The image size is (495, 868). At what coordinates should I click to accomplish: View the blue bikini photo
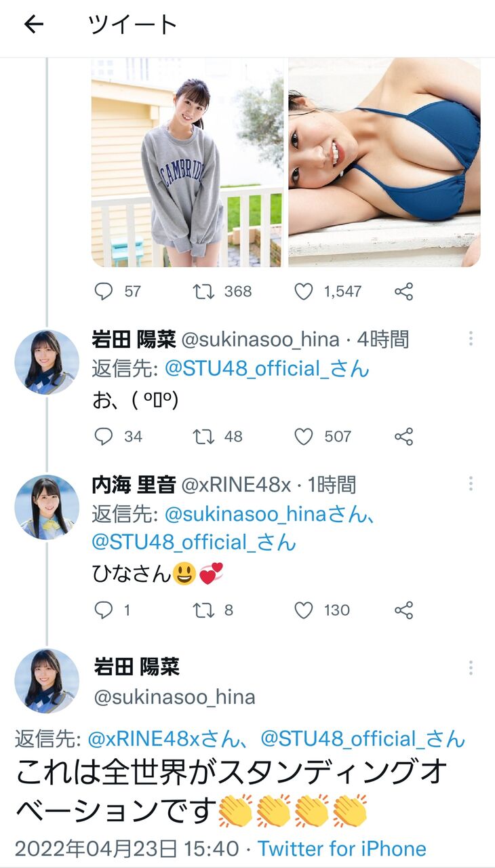[x=384, y=162]
